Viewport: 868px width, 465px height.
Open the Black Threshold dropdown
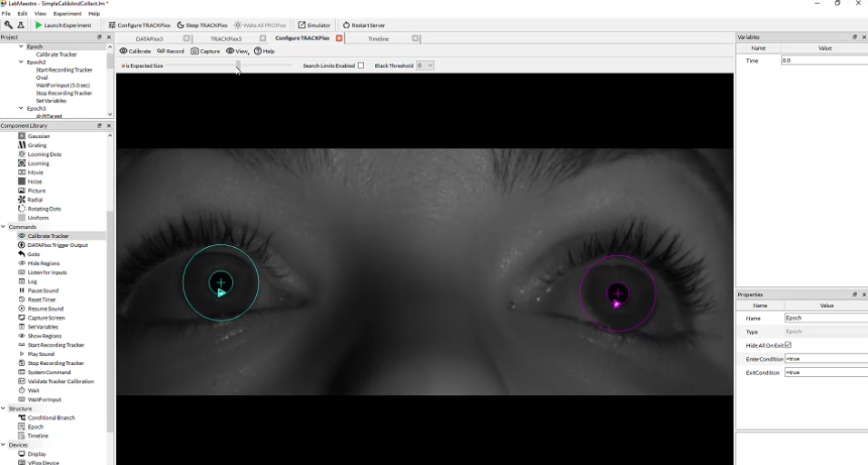[425, 65]
